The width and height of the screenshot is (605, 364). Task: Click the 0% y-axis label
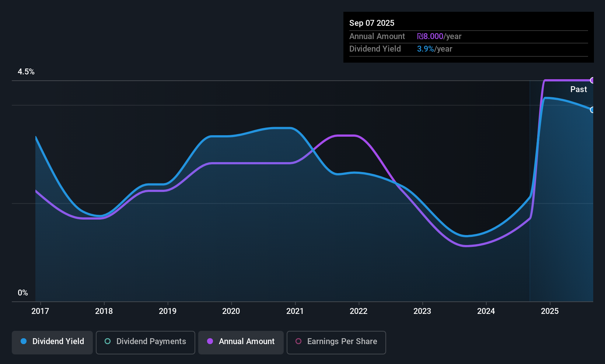coord(23,293)
